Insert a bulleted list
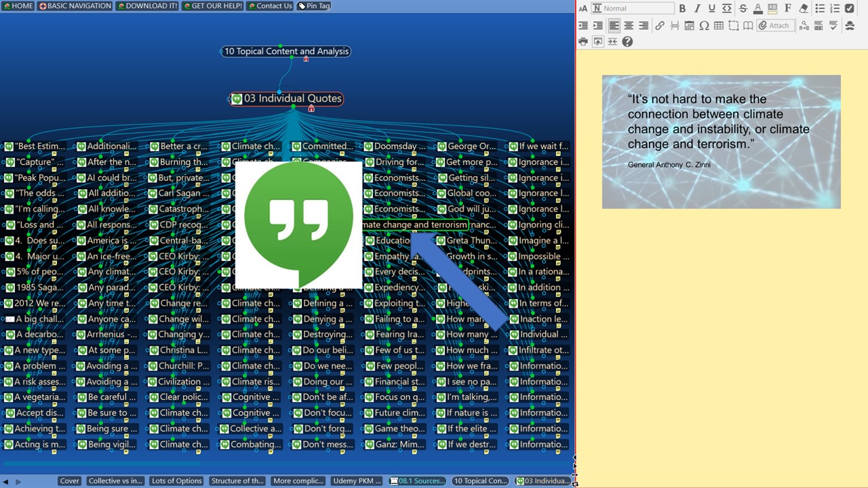The width and height of the screenshot is (868, 488). pyautogui.click(x=820, y=8)
